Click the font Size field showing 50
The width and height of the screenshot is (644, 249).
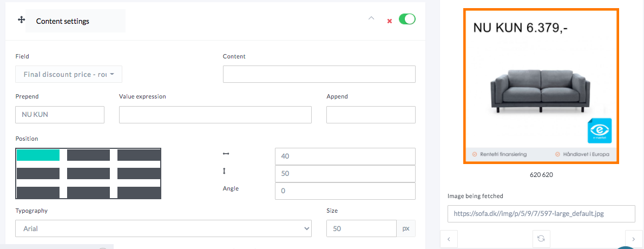362,228
